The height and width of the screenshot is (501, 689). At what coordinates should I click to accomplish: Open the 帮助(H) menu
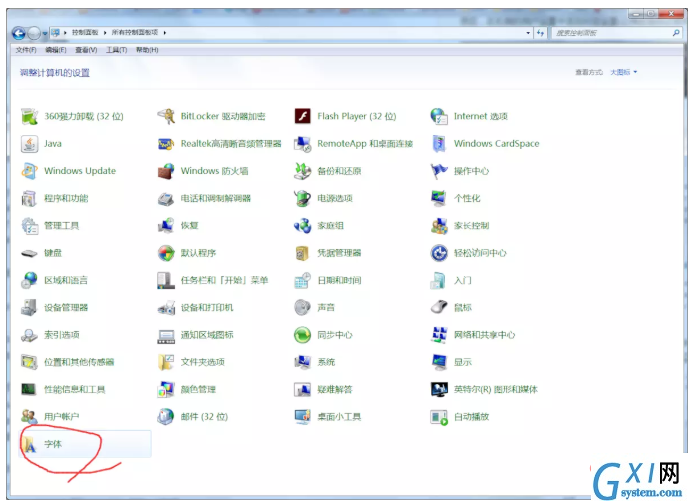coord(147,50)
